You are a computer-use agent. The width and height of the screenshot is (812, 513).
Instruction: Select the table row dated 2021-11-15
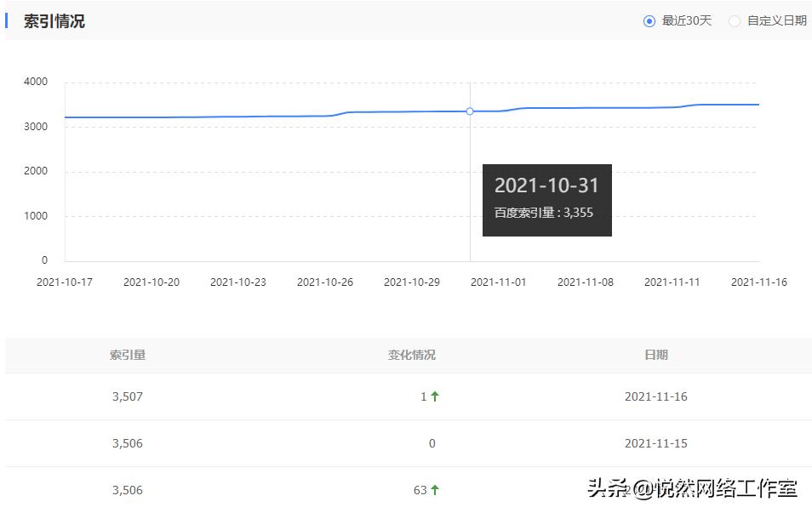[408, 443]
